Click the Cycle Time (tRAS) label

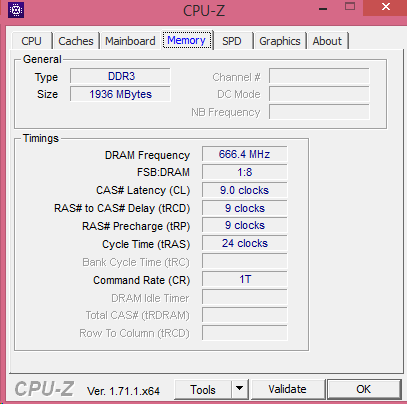pos(146,244)
